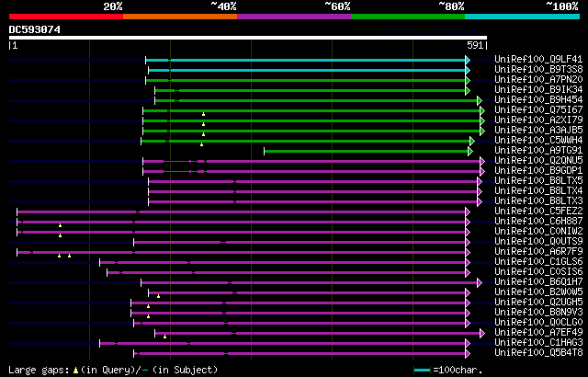Viewport: 588px width, 377px height.
Task: Click the white query sequence ruler bar
Action: point(248,38)
